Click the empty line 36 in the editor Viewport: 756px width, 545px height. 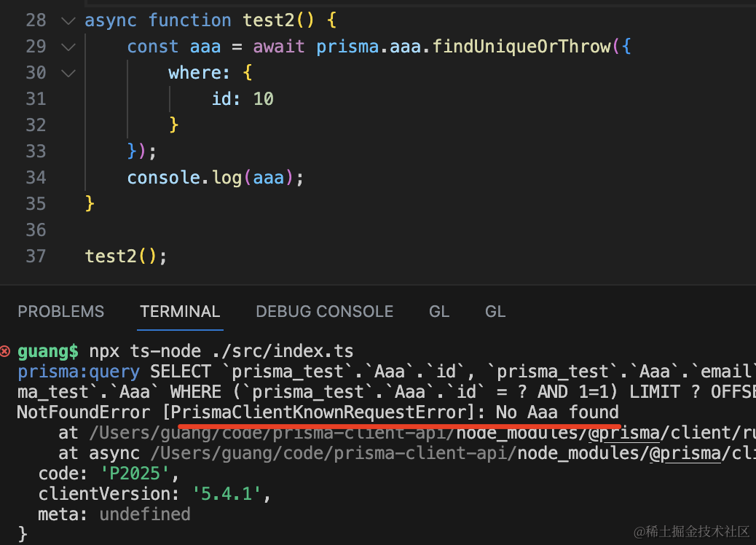291,230
